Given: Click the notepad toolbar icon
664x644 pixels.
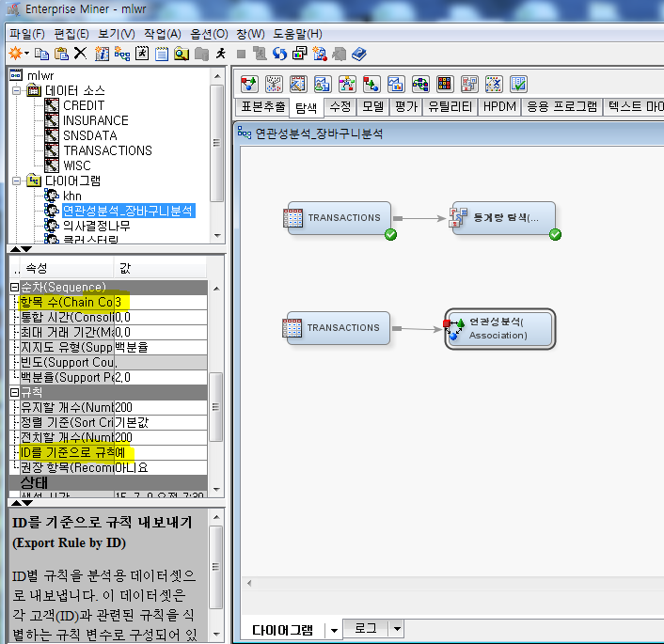Looking at the screenshot, I should [162, 54].
